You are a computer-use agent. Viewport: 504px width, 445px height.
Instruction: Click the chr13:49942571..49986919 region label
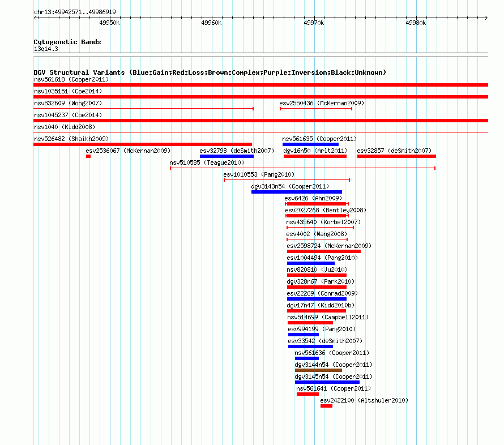click(x=75, y=12)
